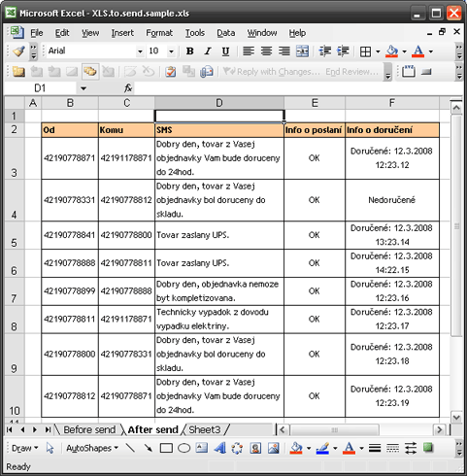Click the Format Painter brush icon

pyautogui.click(x=18, y=51)
